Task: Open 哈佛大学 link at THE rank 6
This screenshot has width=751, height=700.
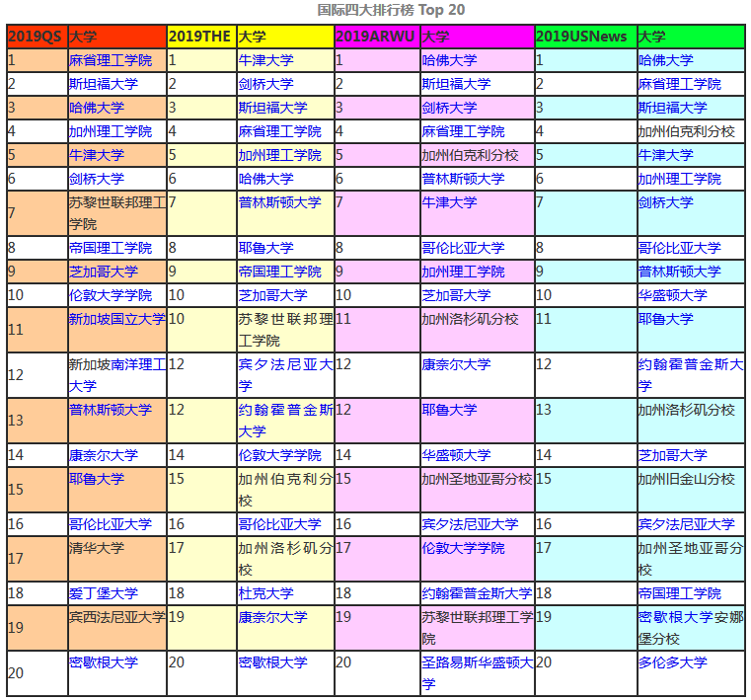Action: pyautogui.click(x=265, y=179)
